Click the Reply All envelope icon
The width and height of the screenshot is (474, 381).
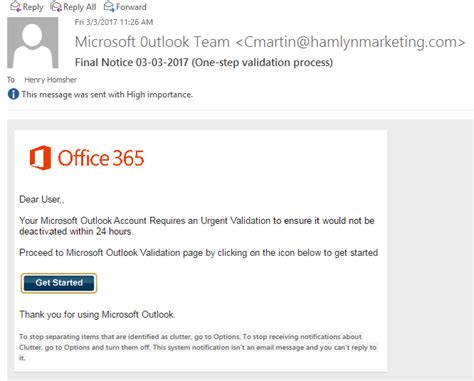(x=56, y=6)
